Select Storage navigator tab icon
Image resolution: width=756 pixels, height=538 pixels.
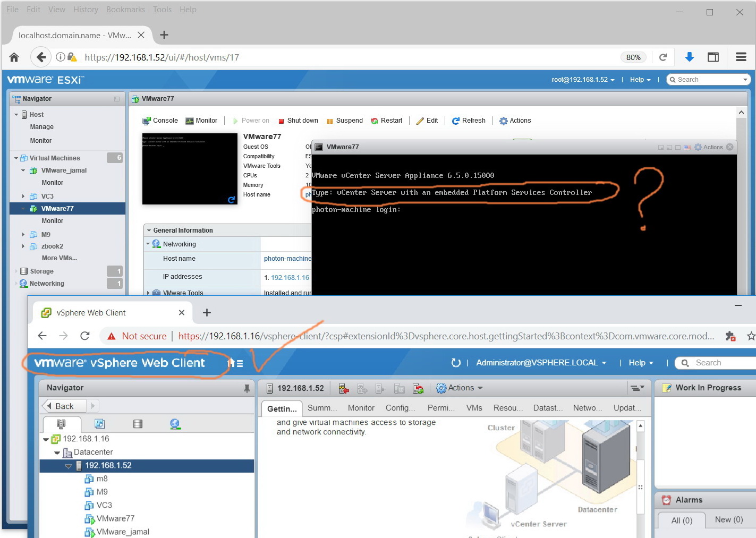[x=138, y=424]
